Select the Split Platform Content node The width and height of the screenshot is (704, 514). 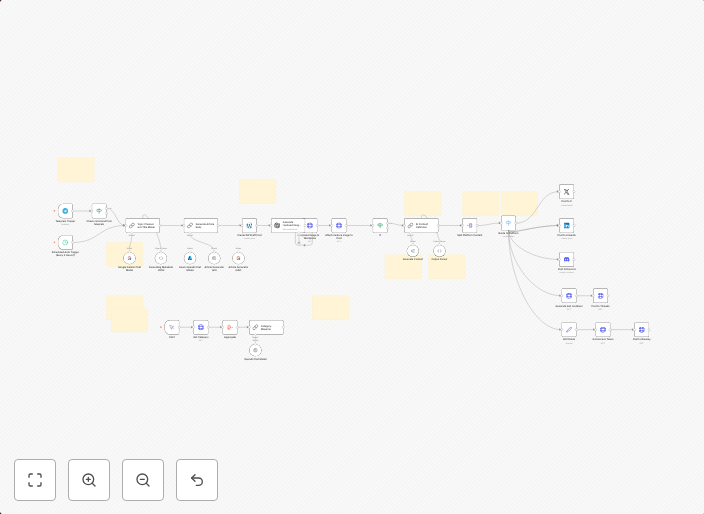(x=469, y=226)
